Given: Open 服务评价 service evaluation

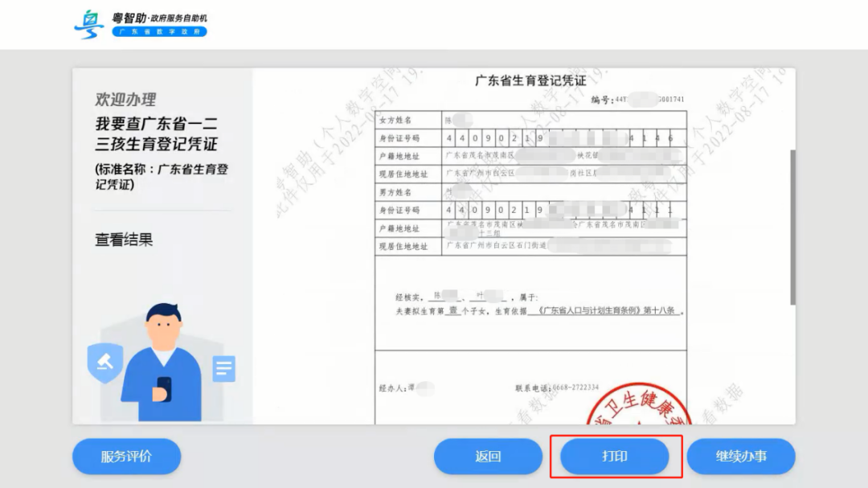Looking at the screenshot, I should coord(126,456).
